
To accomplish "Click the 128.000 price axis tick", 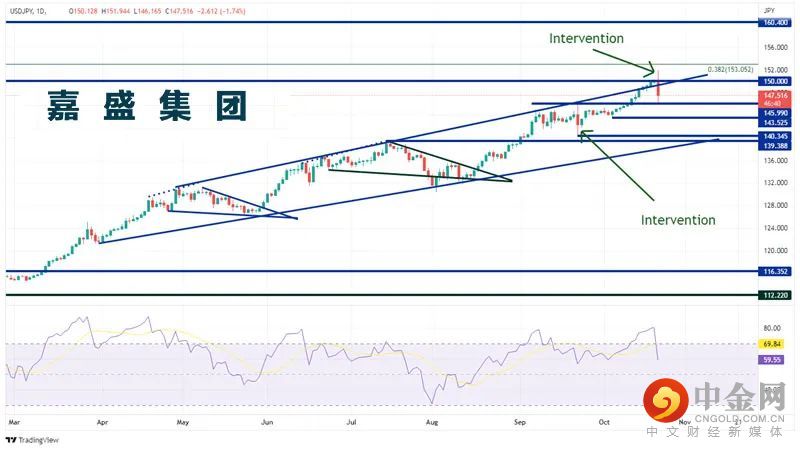I will (775, 205).
